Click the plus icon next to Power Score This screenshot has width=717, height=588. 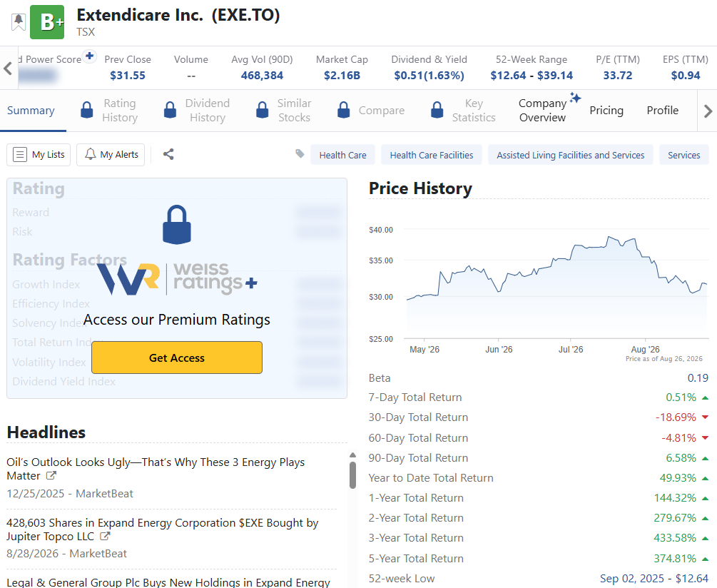point(90,56)
